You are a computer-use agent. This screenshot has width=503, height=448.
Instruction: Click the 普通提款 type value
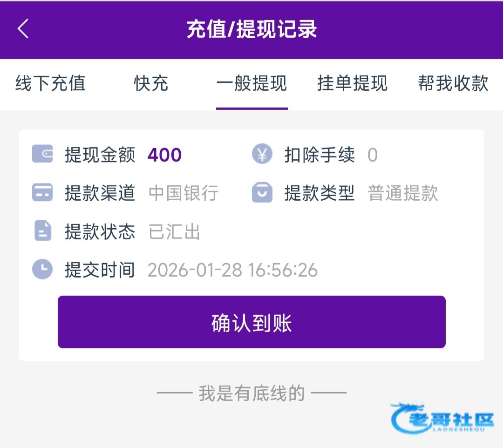(x=403, y=193)
